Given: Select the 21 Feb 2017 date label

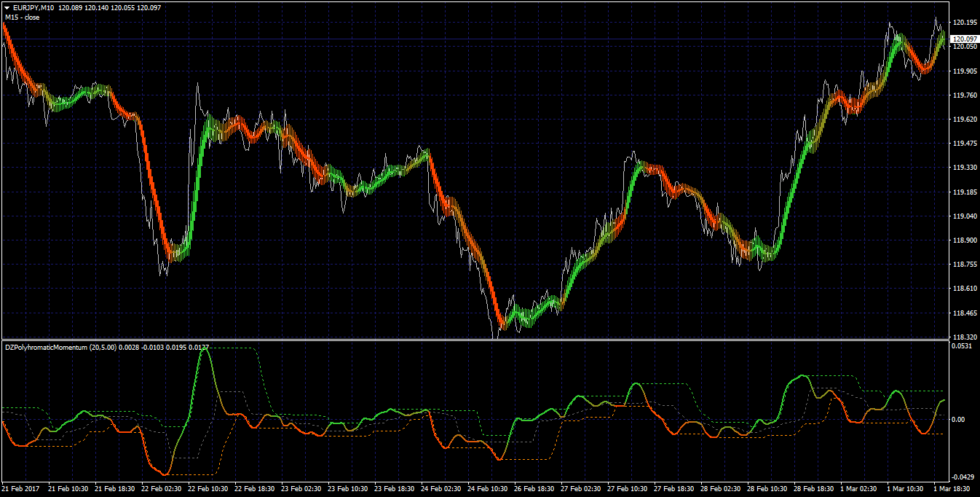Looking at the screenshot, I should pyautogui.click(x=22, y=488).
